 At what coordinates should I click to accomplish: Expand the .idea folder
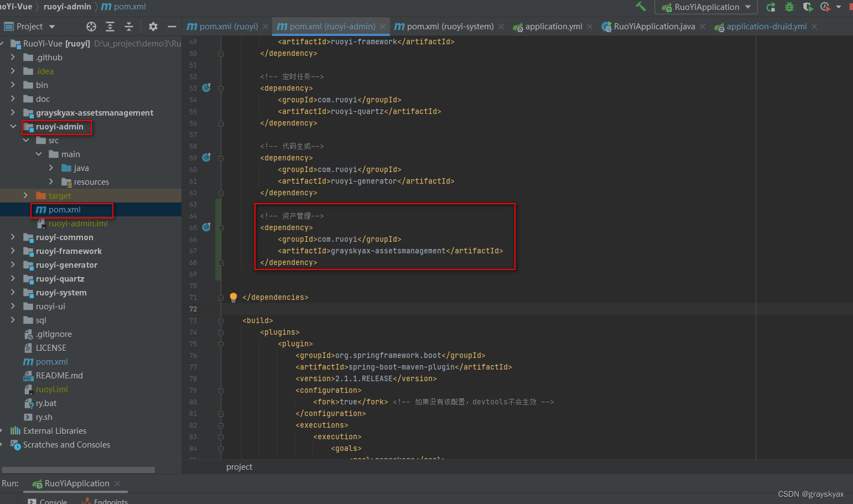click(x=13, y=71)
